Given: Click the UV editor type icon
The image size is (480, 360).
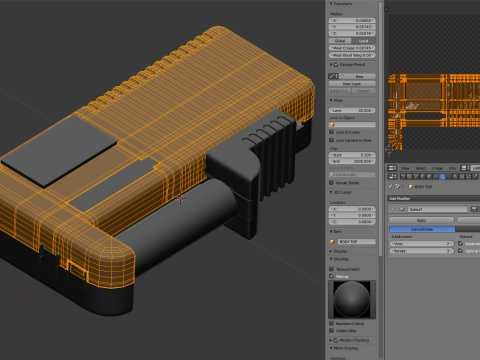Looking at the screenshot, I should [x=392, y=168].
